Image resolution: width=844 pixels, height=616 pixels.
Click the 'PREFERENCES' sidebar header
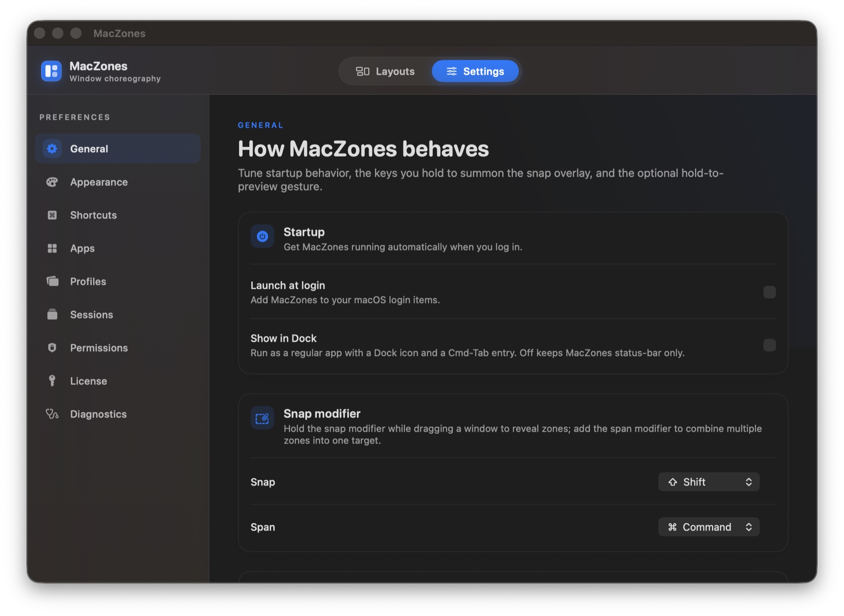pyautogui.click(x=75, y=117)
